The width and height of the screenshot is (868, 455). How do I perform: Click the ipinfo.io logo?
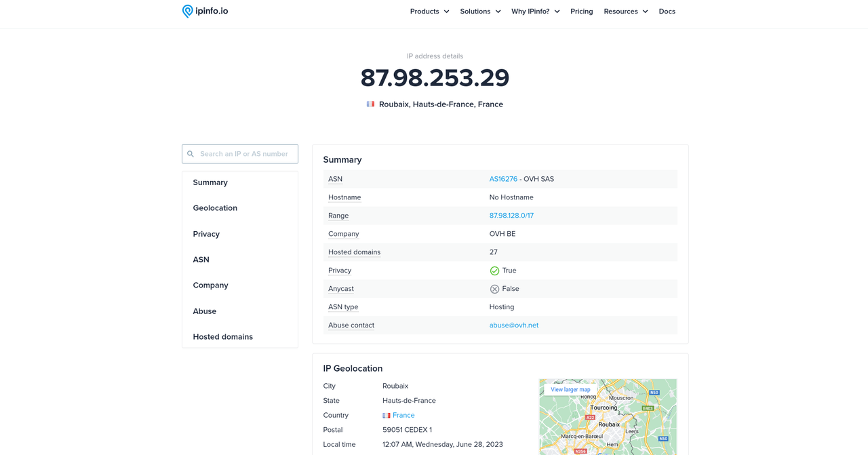coord(205,12)
